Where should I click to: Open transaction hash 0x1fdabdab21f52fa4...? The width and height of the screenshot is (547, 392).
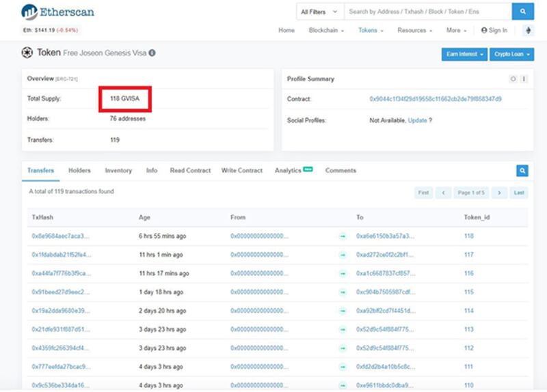[62, 255]
